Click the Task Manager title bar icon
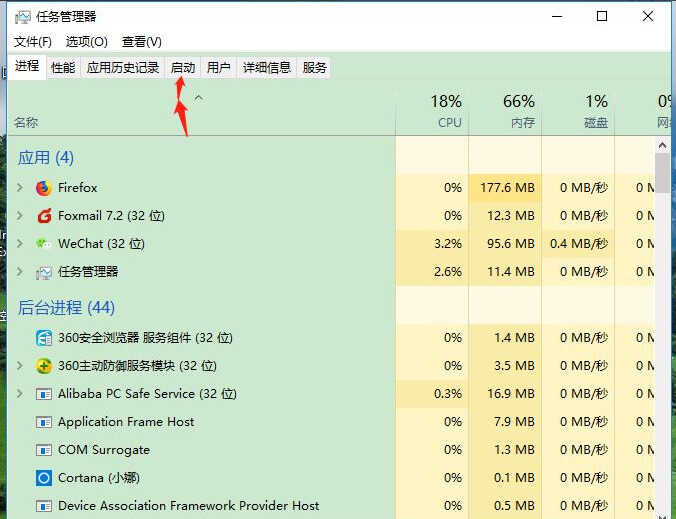Screen dimensions: 676x519 (22, 17)
